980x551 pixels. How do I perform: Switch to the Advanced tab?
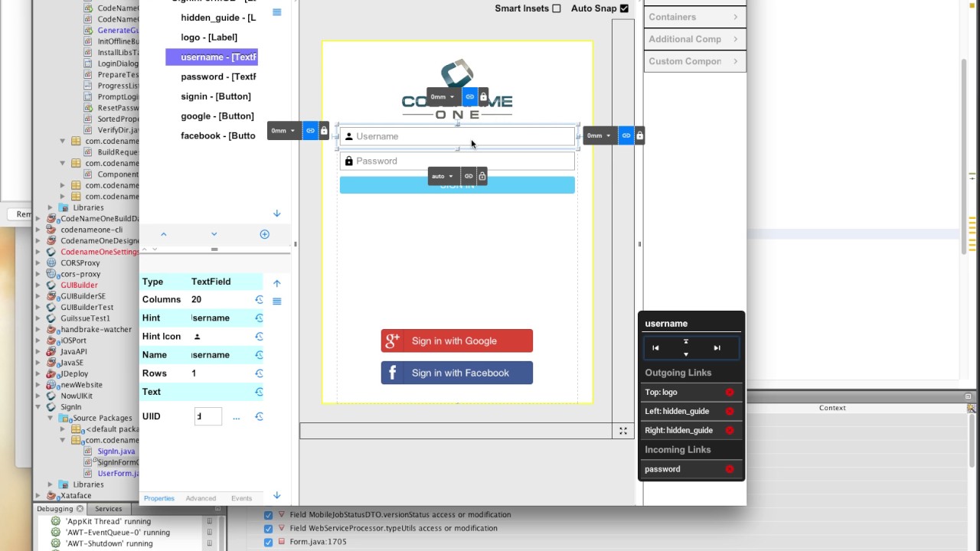point(201,498)
